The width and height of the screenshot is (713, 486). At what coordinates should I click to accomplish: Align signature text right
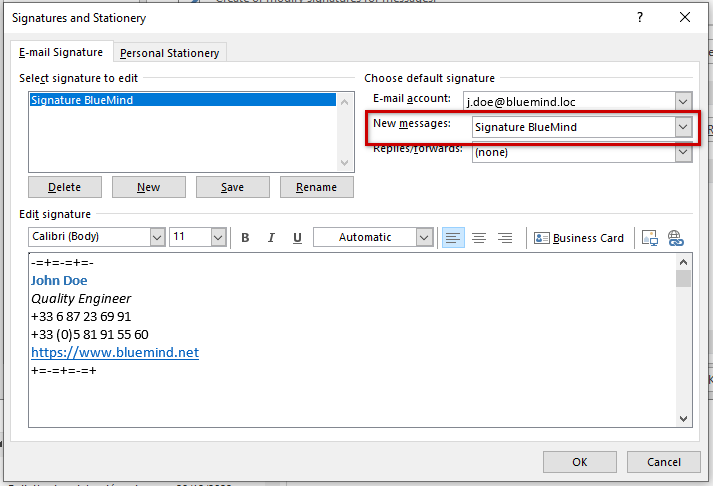point(505,238)
